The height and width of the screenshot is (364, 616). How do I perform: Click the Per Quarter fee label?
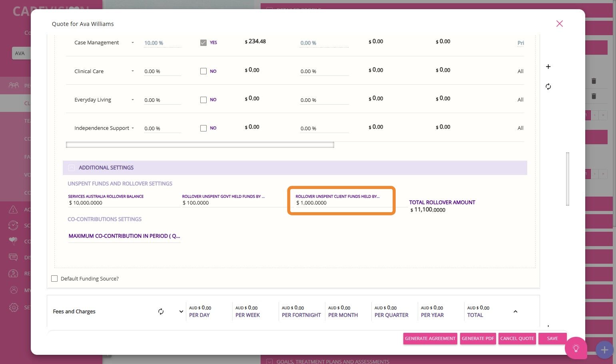391,315
